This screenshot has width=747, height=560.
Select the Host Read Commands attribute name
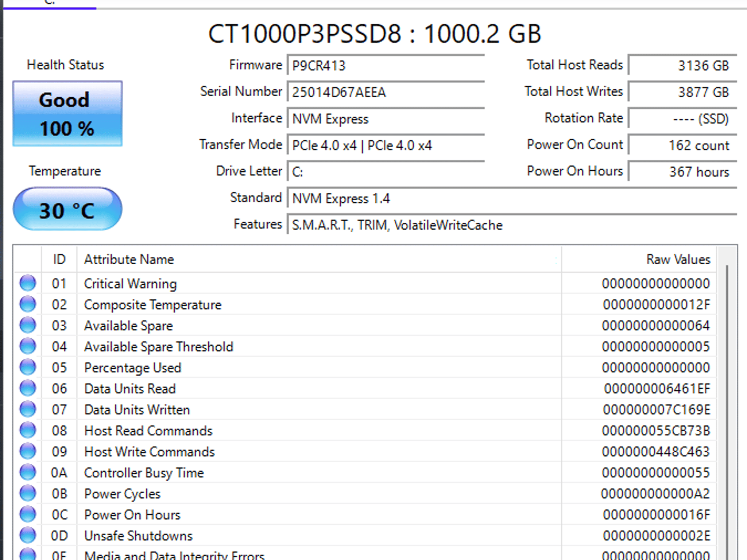click(x=148, y=431)
